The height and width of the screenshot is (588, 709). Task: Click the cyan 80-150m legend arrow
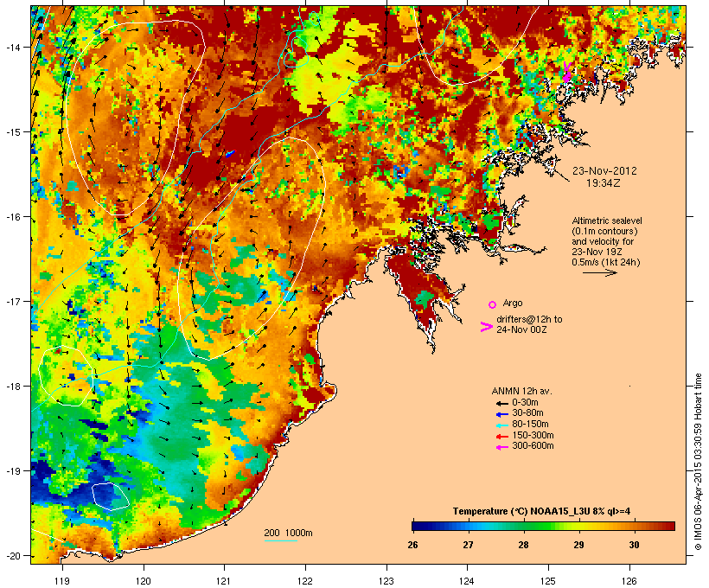pos(501,425)
